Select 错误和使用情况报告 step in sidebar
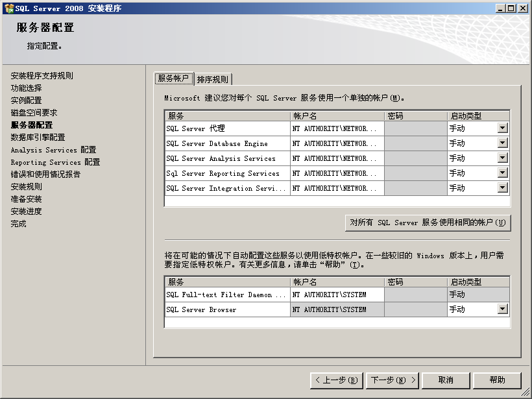The height and width of the screenshot is (399, 532). click(x=45, y=175)
